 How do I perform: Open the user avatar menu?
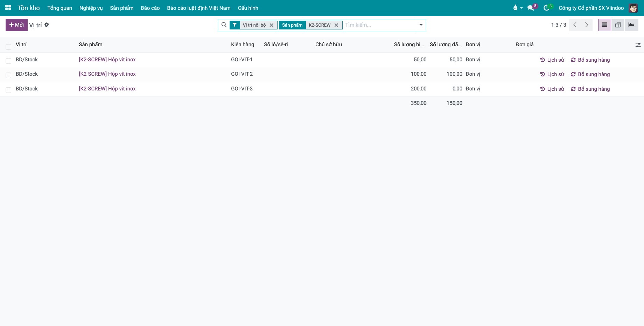pos(633,8)
